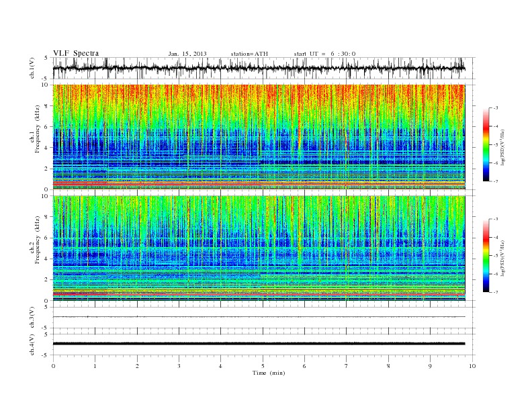
Task: Click the "station=ATH" header label
Action: pos(249,54)
